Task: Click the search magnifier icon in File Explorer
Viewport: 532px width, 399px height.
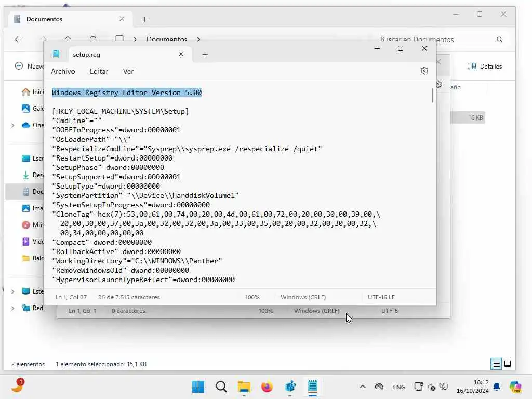Action: [x=499, y=39]
